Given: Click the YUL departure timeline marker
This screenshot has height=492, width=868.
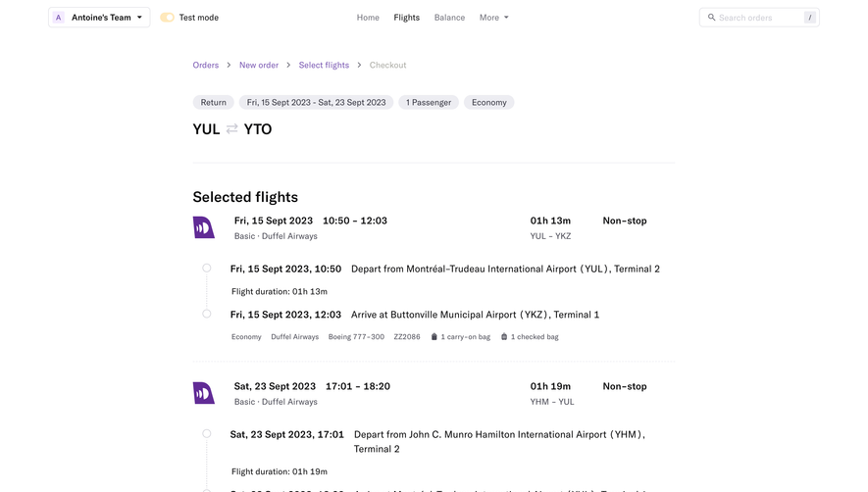Looking at the screenshot, I should tap(207, 268).
